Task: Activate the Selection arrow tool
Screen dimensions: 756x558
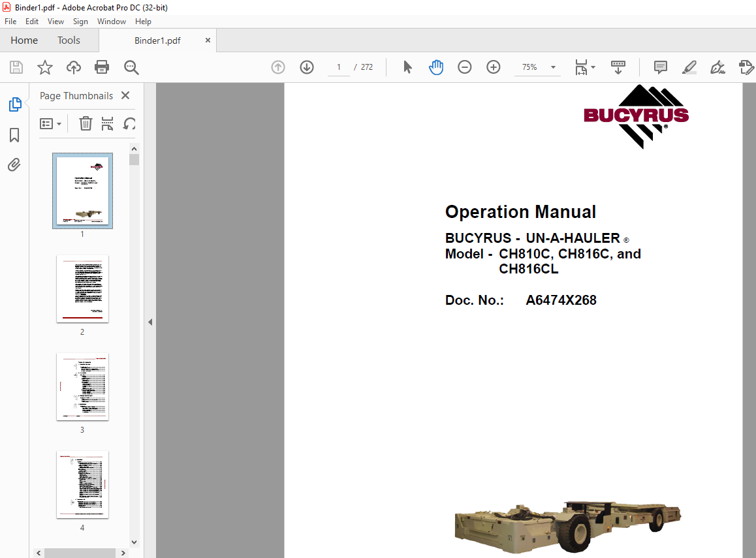Action: [407, 67]
